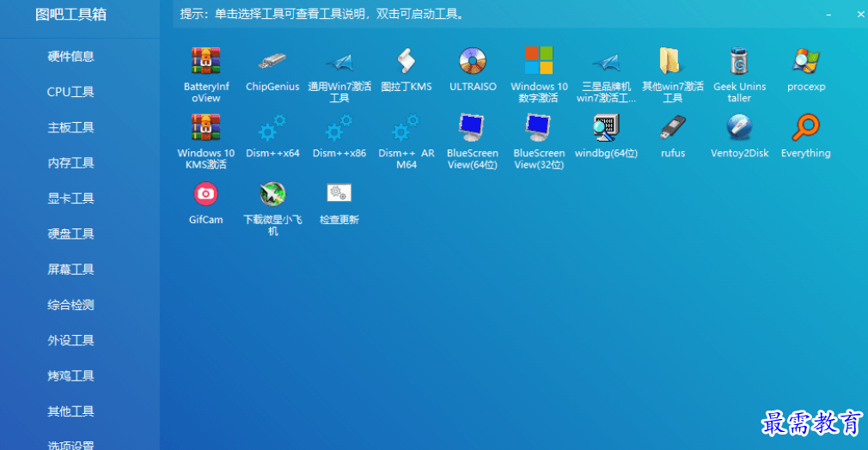Viewport: 868px width, 450px height.
Task: Switch to 硬盘工具 category
Action: (70, 234)
